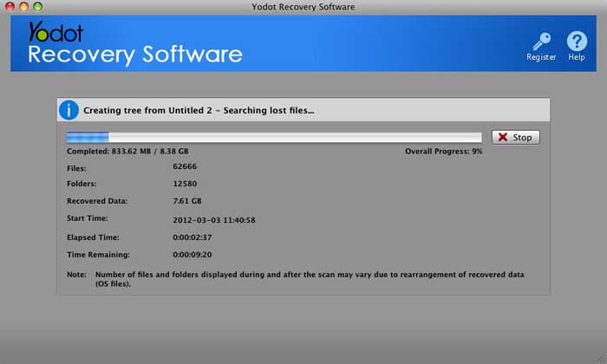Image resolution: width=607 pixels, height=364 pixels.
Task: Click the 'Folders:' label
Action: click(82, 184)
